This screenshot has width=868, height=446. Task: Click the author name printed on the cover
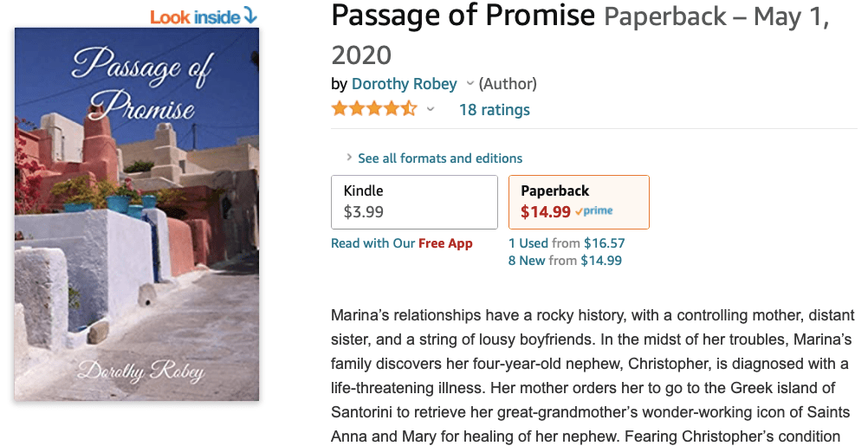coord(140,371)
